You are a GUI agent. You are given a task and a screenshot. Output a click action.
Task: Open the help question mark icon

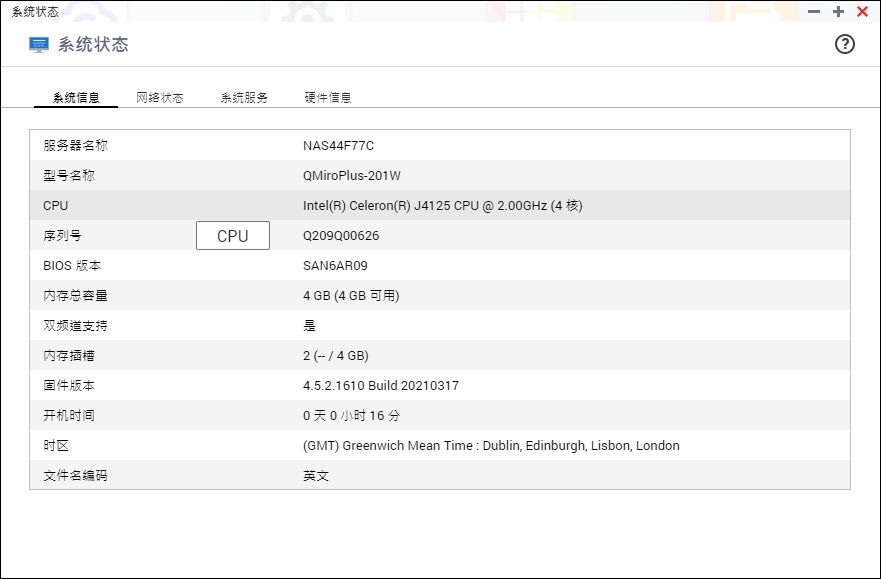coord(844,44)
